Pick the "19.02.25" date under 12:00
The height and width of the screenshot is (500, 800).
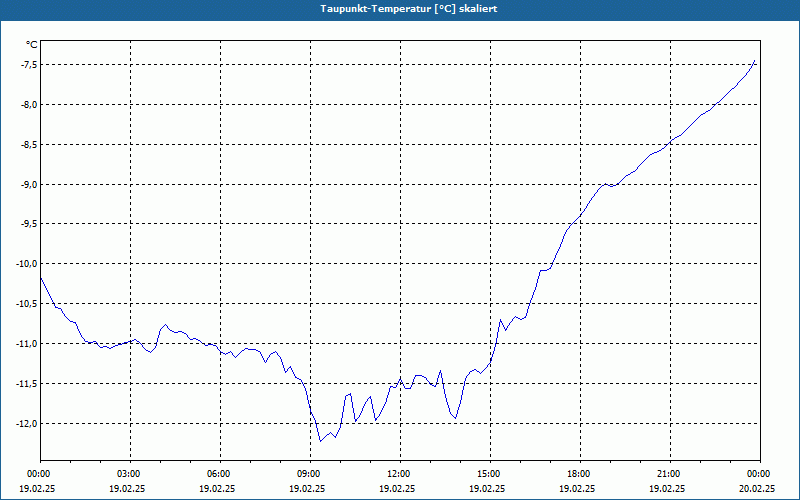[397, 488]
